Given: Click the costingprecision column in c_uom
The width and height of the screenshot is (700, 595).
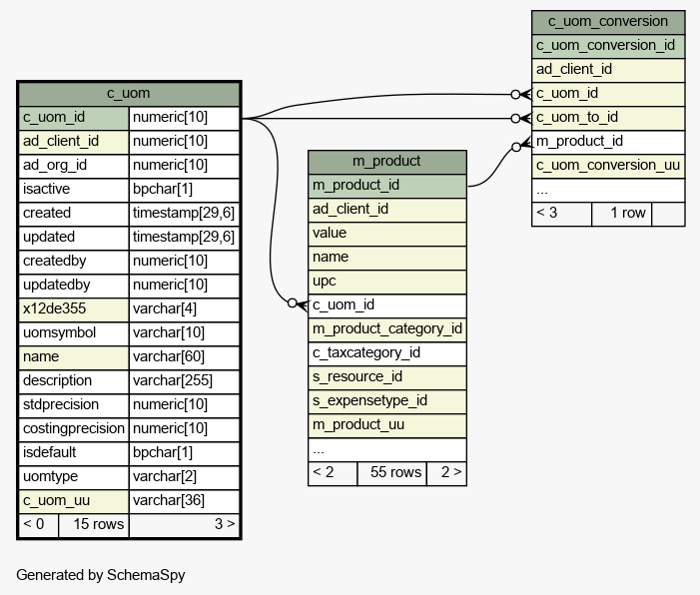Looking at the screenshot, I should coord(74,428).
